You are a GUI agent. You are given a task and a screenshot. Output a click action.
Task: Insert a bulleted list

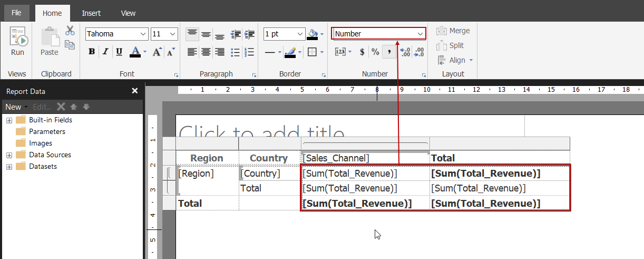[236, 52]
